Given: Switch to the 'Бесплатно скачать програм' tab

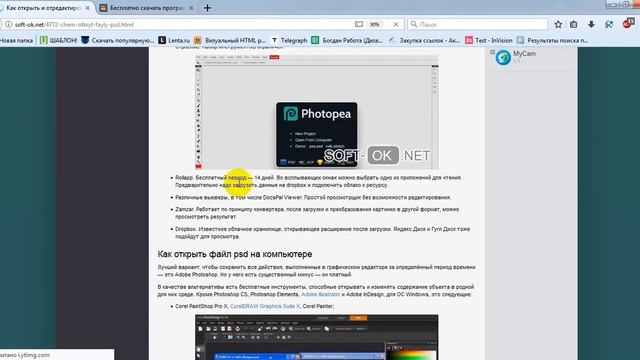Looking at the screenshot, I should 147,8.
